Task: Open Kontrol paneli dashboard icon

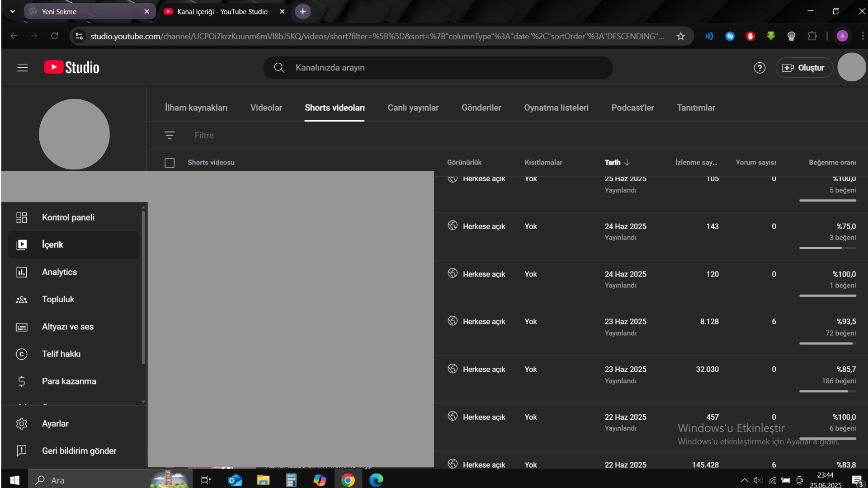Action: (x=21, y=217)
